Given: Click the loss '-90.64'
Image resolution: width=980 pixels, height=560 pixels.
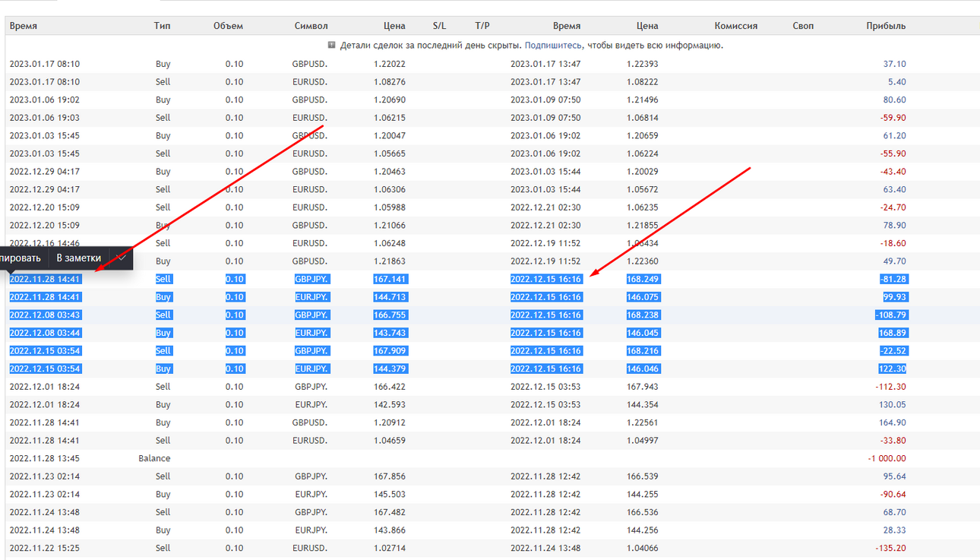Looking at the screenshot, I should (x=893, y=494).
